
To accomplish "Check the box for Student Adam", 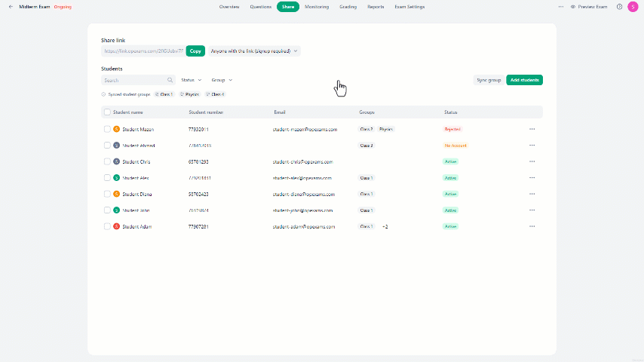I will [x=107, y=226].
